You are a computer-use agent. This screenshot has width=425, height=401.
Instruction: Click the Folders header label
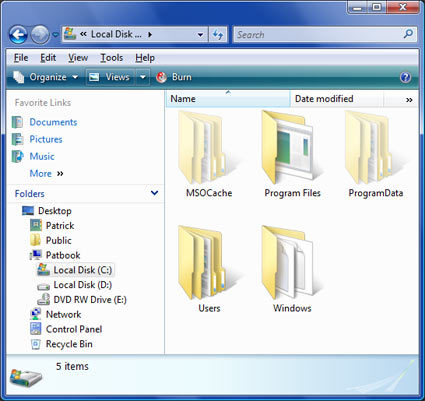[x=30, y=194]
